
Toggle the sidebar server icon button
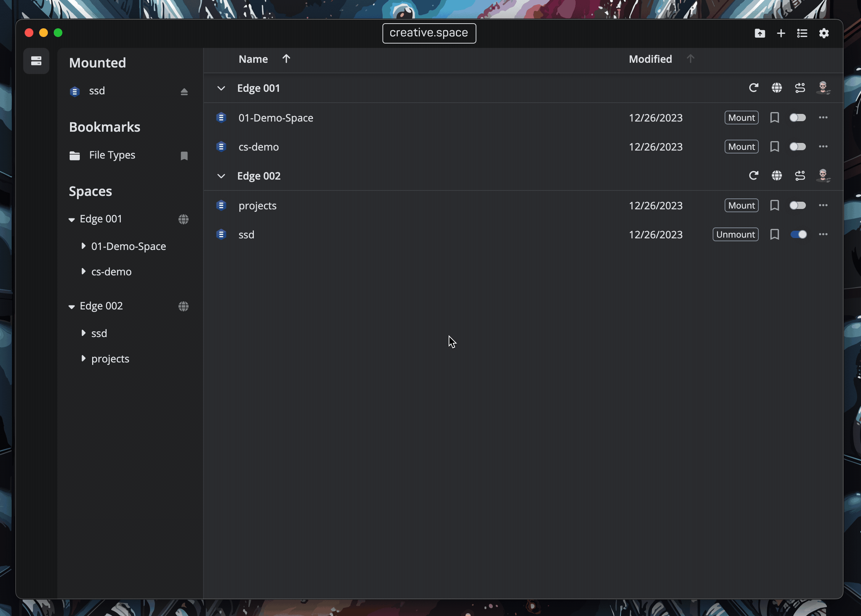[36, 61]
